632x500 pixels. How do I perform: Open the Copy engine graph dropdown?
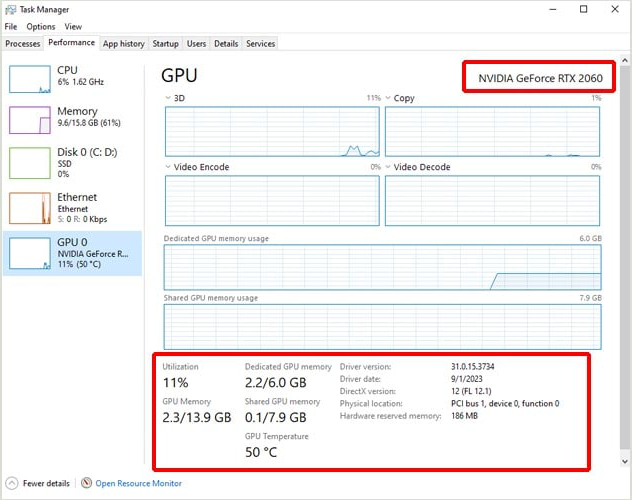[388, 99]
